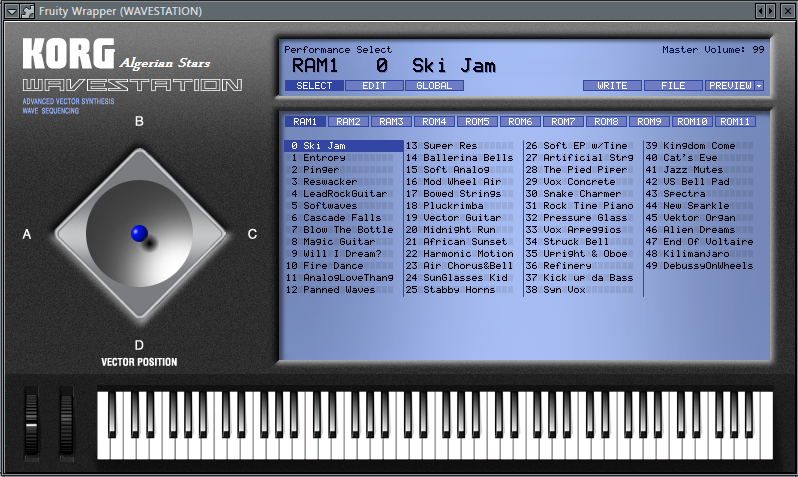Open the ROM9 bank tab
798x477 pixels.
(649, 122)
